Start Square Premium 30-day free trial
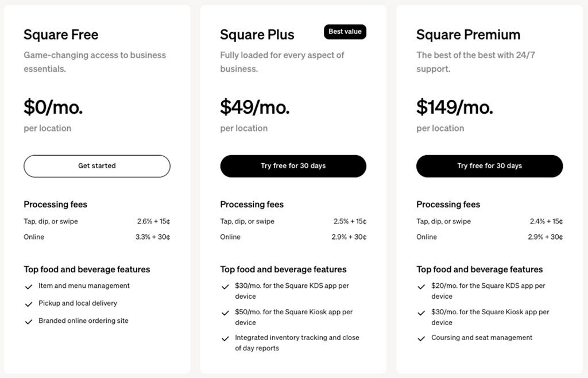This screenshot has width=588, height=378. [x=489, y=166]
